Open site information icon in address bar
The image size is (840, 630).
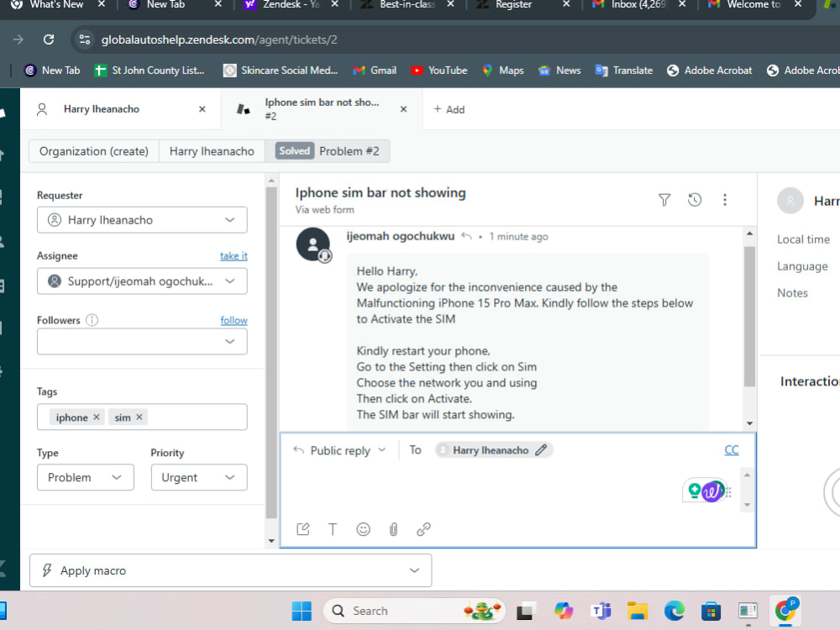[x=85, y=39]
